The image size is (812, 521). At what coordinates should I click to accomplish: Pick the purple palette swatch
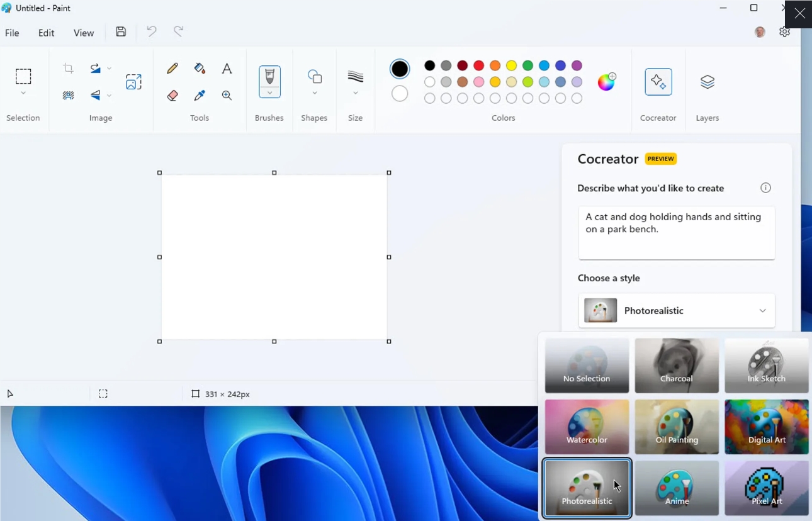pos(577,65)
